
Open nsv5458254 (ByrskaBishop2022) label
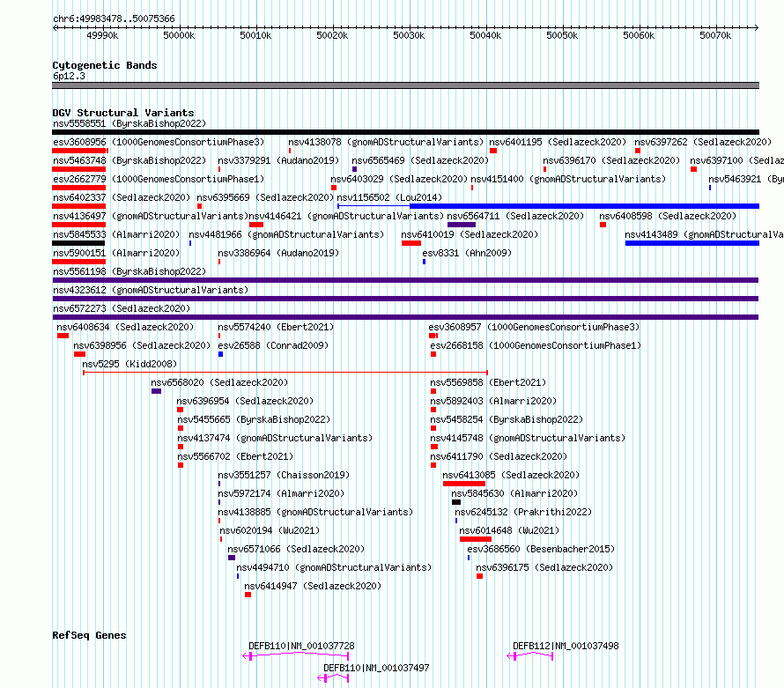[507, 419]
